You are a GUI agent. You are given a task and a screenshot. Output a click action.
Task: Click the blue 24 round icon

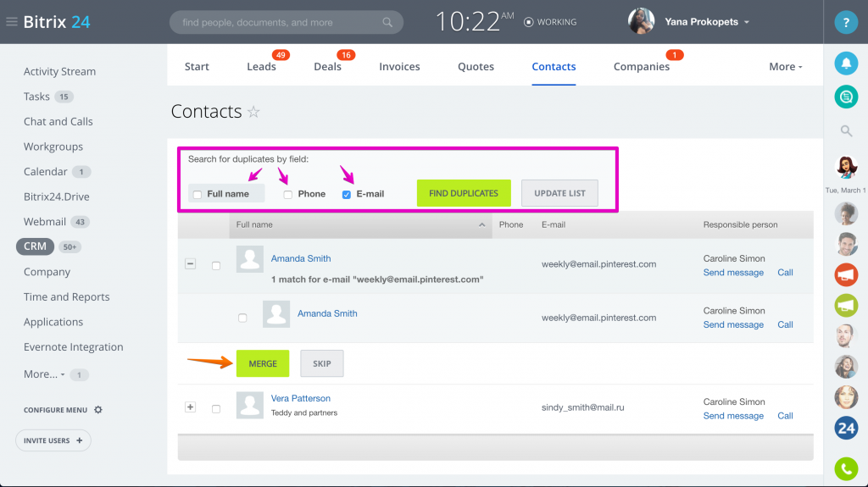tap(846, 428)
